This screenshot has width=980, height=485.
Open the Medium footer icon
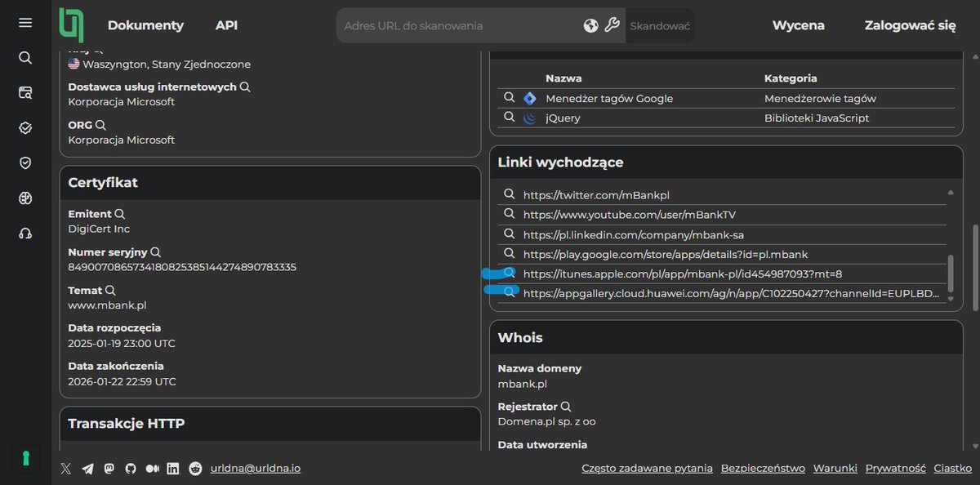click(x=152, y=469)
